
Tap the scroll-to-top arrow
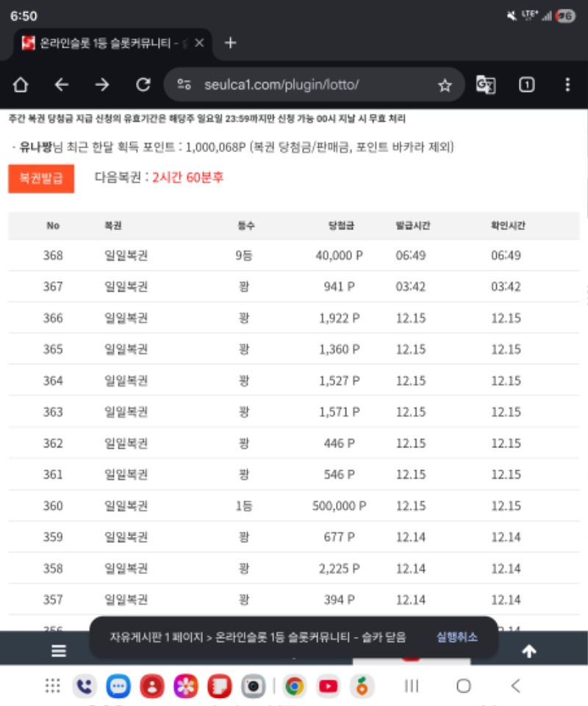528,651
